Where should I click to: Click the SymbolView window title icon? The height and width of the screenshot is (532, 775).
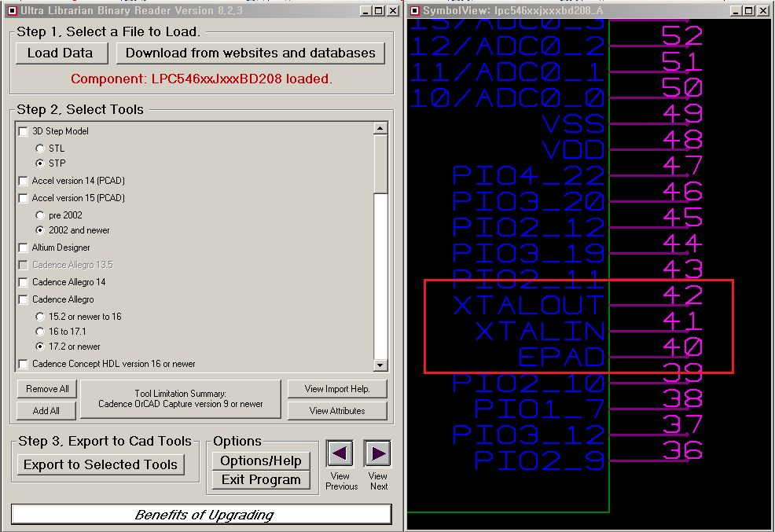415,11
